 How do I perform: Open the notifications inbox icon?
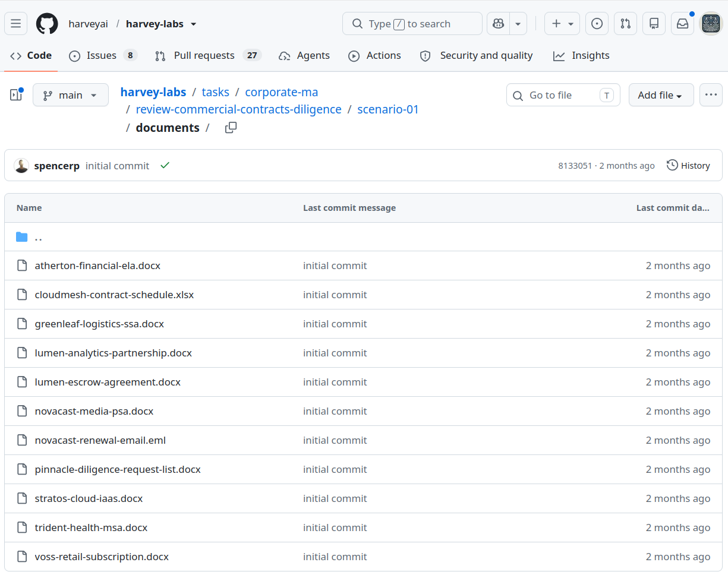pos(683,24)
